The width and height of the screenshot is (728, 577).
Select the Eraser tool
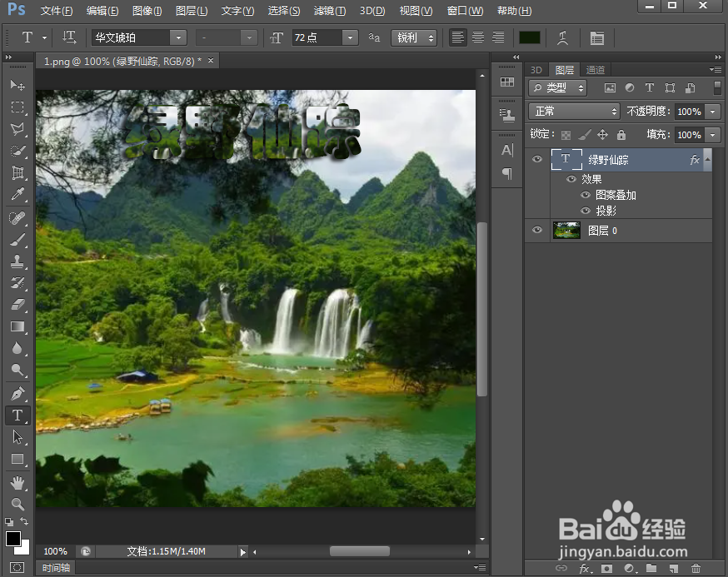[x=17, y=305]
